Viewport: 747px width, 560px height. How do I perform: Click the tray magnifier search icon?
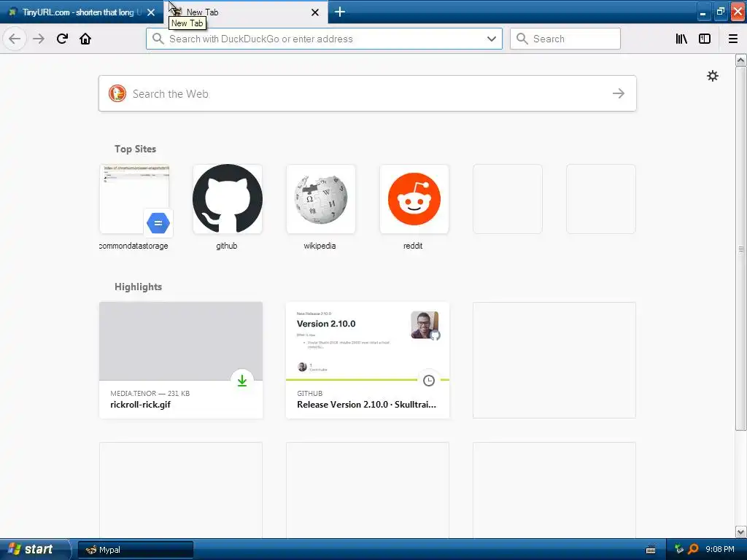coord(693,549)
